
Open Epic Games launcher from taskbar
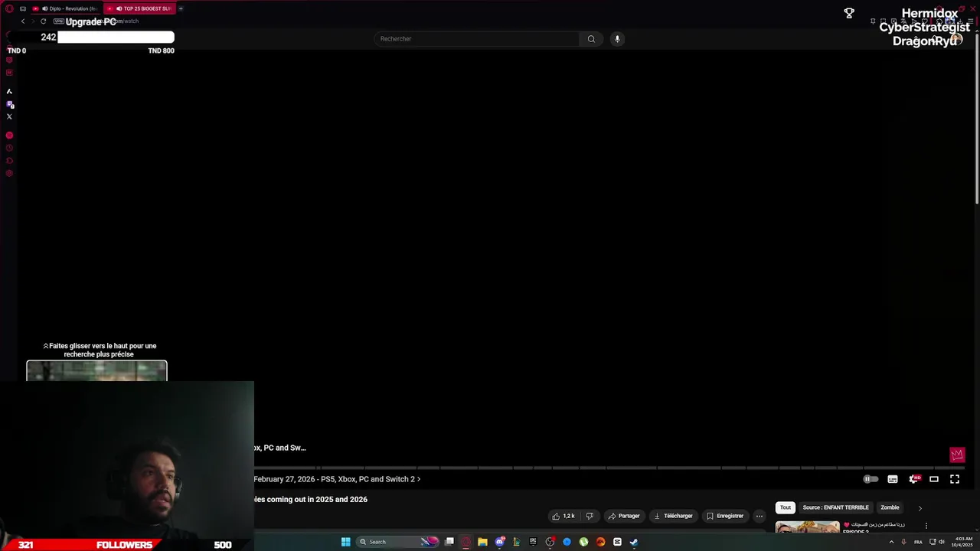click(533, 542)
